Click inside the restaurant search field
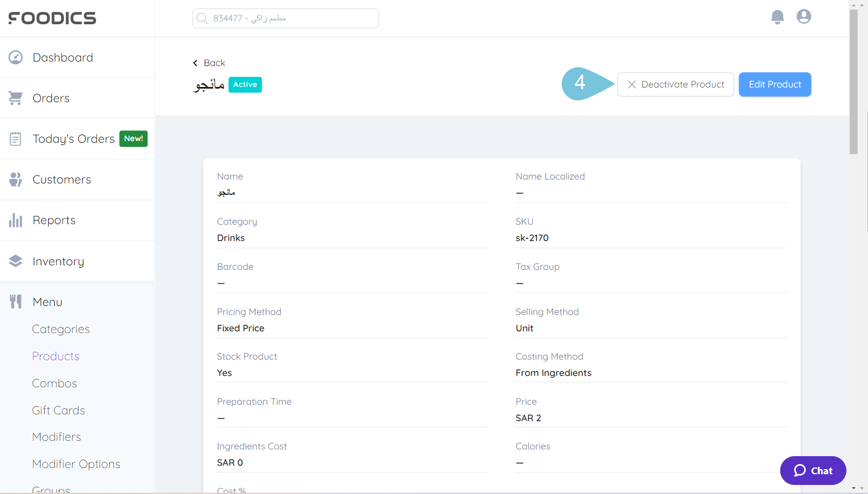 pyautogui.click(x=285, y=18)
